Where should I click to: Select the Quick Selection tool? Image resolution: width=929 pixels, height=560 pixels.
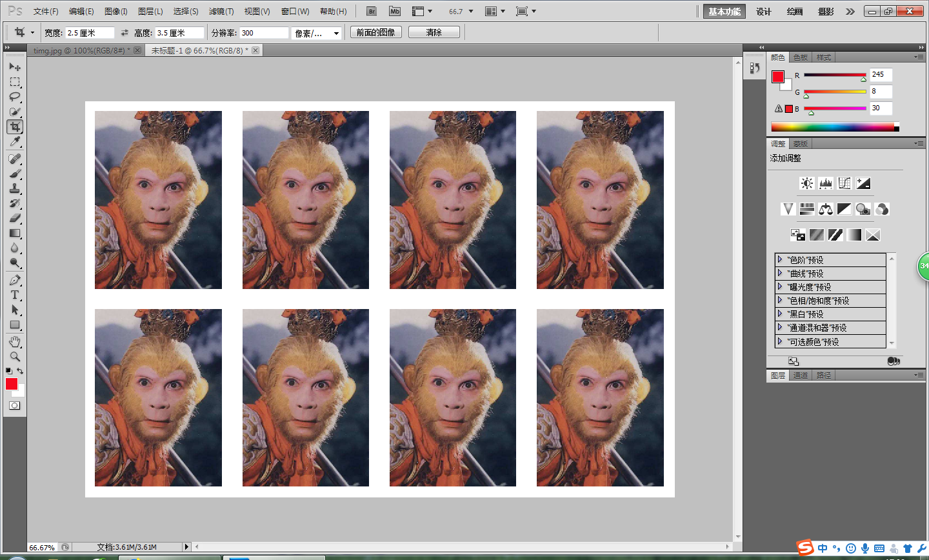15,112
